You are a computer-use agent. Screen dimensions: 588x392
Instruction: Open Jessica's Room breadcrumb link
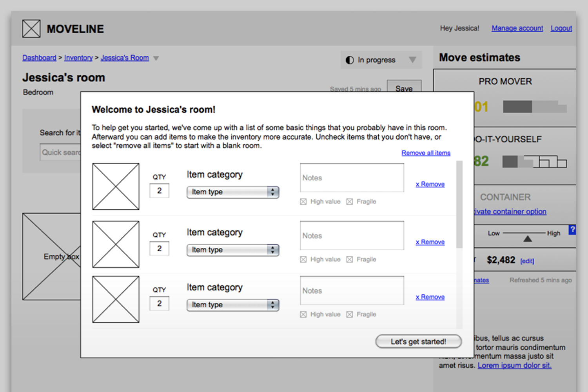pos(125,58)
